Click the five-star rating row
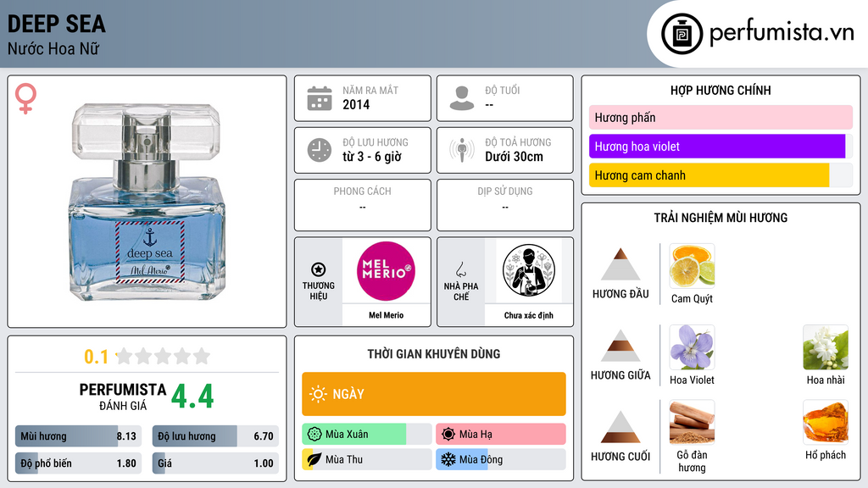Screen dimensions: 868x488 click(163, 357)
